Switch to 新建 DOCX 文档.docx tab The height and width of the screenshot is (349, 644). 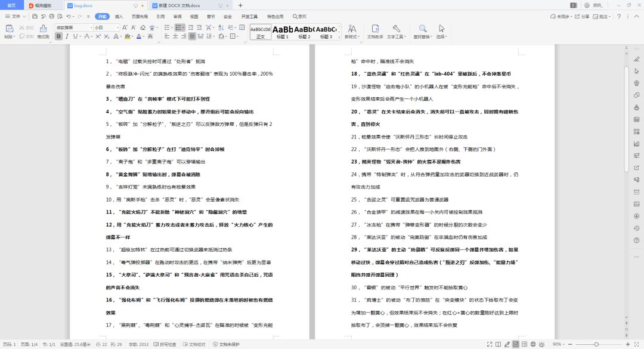point(179,5)
